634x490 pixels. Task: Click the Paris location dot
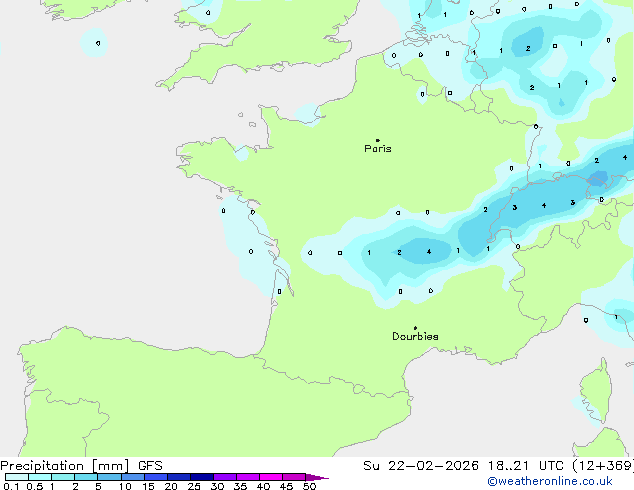378,140
